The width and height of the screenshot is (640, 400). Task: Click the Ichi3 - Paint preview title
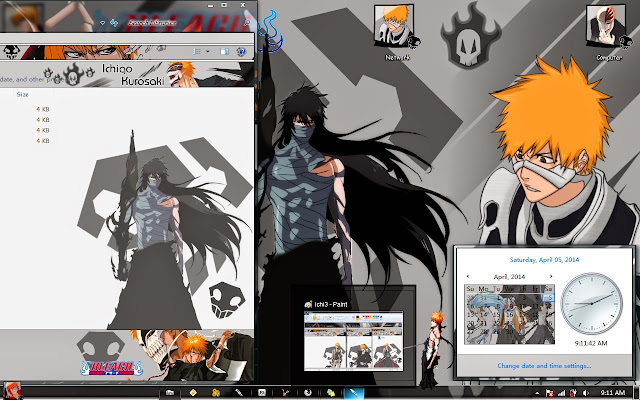click(331, 304)
